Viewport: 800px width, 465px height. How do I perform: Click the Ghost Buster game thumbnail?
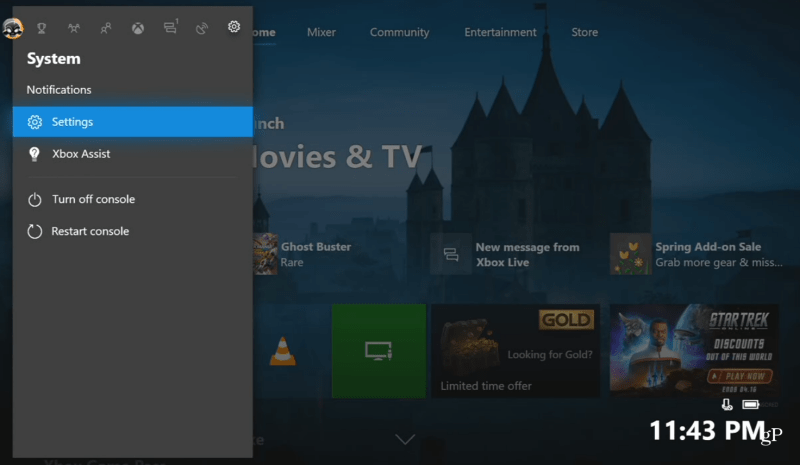265,254
